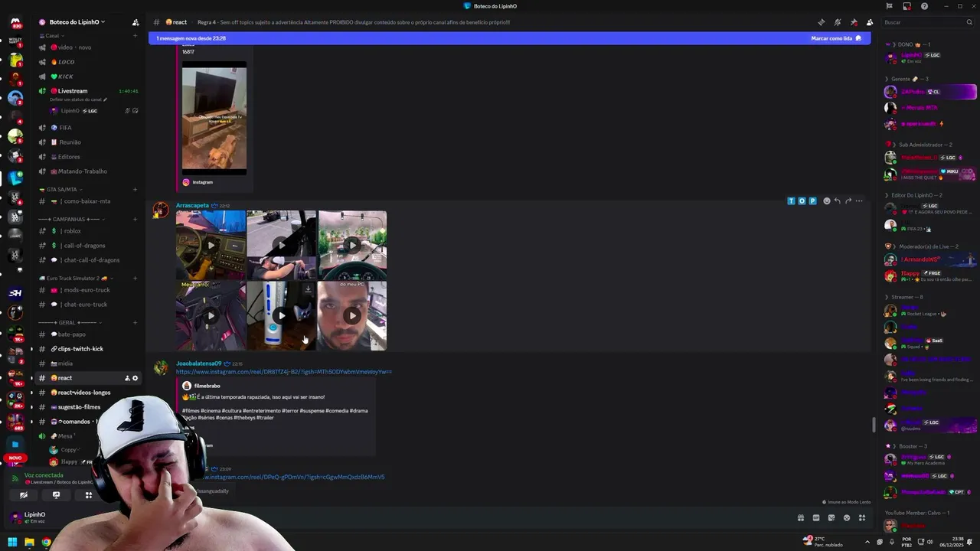Create invite for react channel

[127, 378]
